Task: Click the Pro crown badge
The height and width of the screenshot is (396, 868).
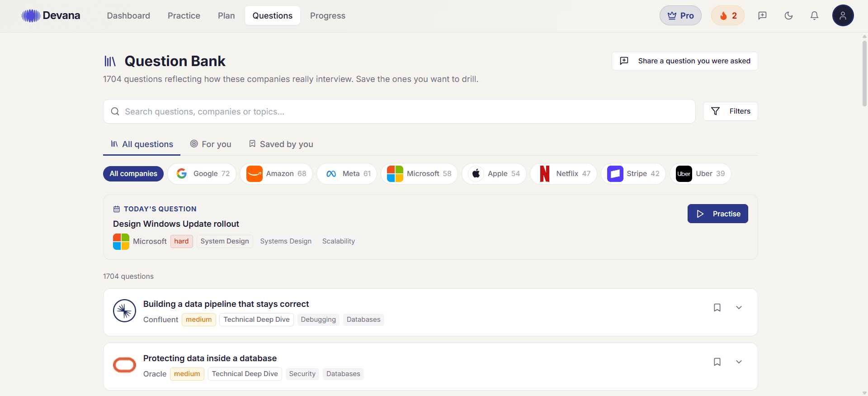Action: pos(680,16)
